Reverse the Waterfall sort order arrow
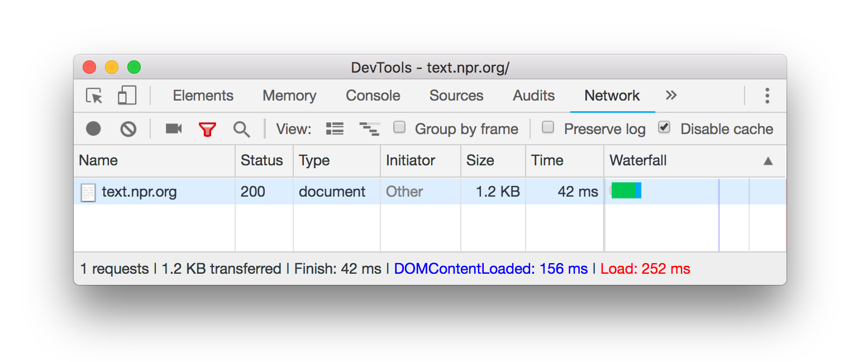The height and width of the screenshot is (362, 868). click(x=768, y=161)
